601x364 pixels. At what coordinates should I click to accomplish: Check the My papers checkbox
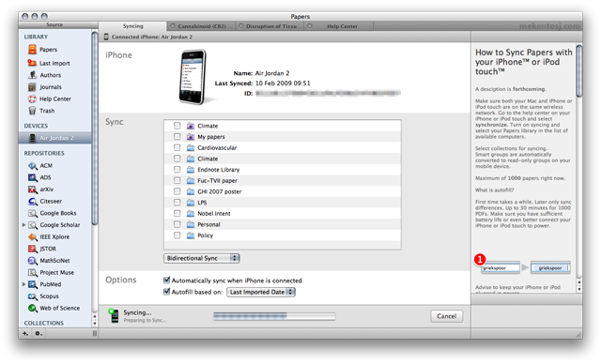(x=177, y=137)
